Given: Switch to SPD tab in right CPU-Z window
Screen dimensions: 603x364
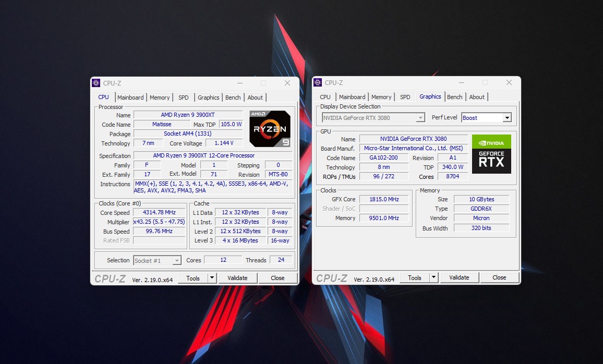Looking at the screenshot, I should [x=405, y=97].
